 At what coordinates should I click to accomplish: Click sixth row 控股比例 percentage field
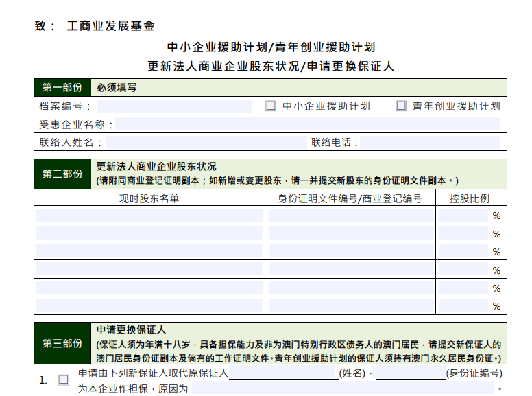(463, 306)
